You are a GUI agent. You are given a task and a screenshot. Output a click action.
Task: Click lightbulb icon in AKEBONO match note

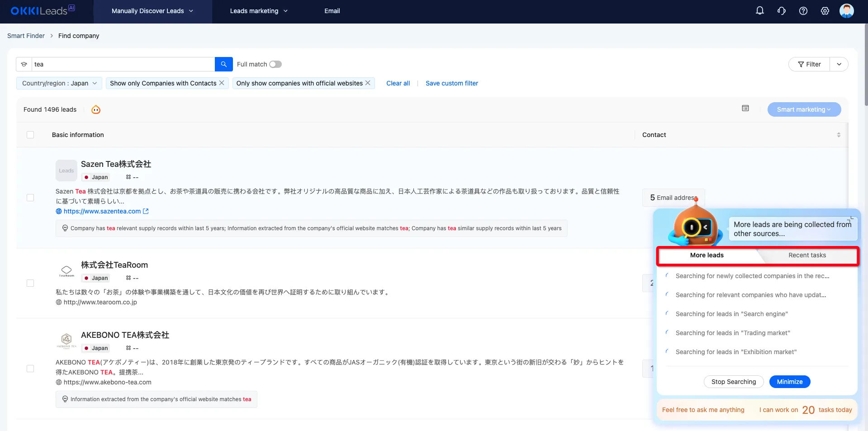pyautogui.click(x=65, y=399)
